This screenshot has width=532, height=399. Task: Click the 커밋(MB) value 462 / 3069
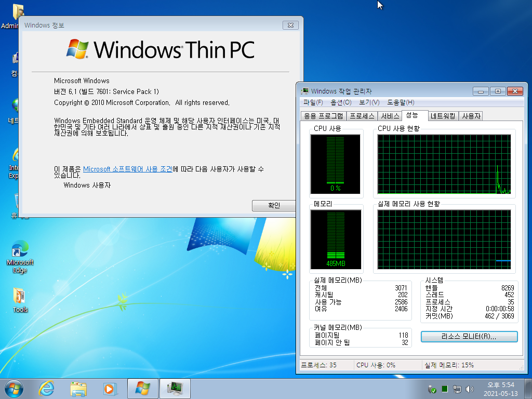(x=499, y=316)
